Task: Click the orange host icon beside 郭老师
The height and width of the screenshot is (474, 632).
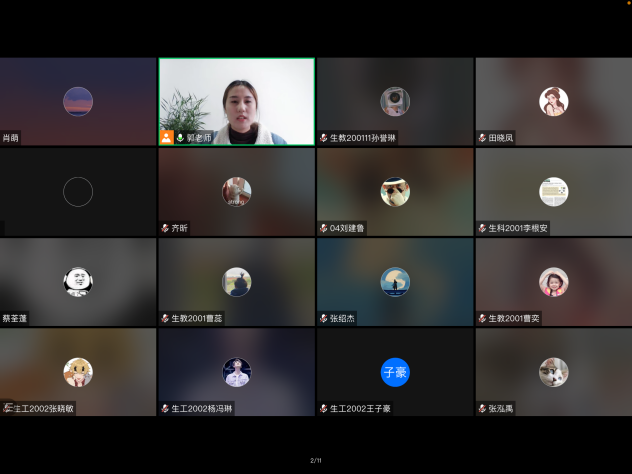Action: point(167,137)
